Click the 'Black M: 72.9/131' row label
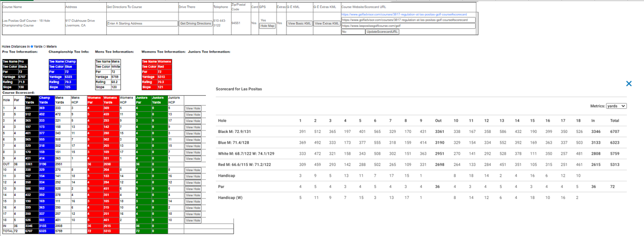Viewport: 644px width, 236px height. coord(233,132)
